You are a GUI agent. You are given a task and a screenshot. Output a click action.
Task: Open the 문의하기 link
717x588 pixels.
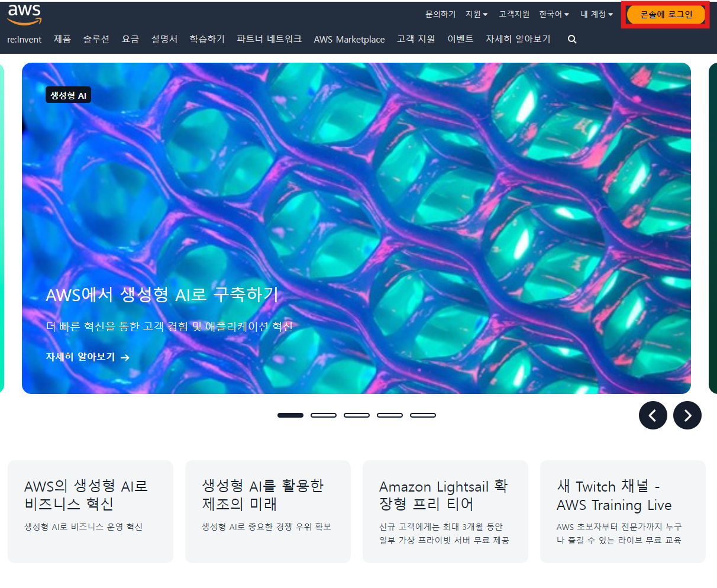point(440,14)
